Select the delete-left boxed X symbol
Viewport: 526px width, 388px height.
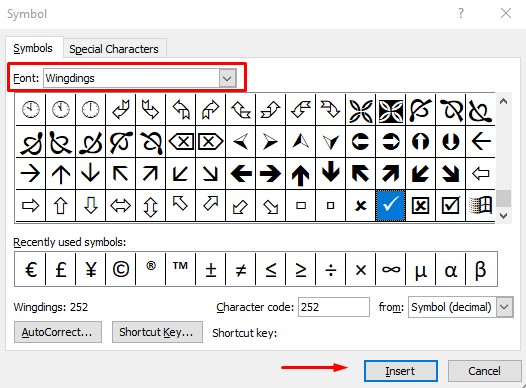180,142
